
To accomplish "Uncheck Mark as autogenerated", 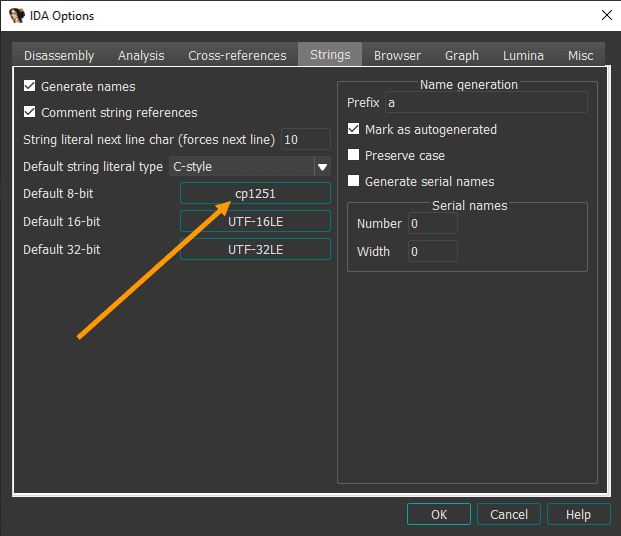I will tap(353, 129).
